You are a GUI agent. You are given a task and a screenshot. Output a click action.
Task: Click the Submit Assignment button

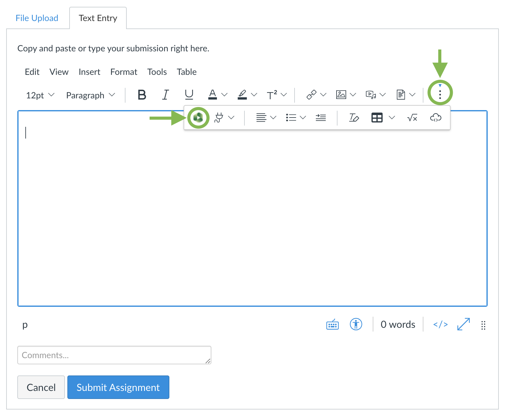point(118,387)
